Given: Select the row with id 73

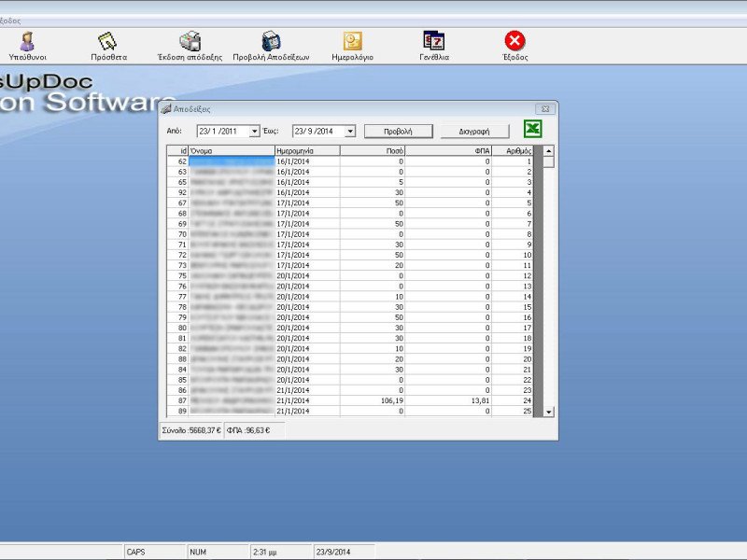Looking at the screenshot, I should 350,265.
